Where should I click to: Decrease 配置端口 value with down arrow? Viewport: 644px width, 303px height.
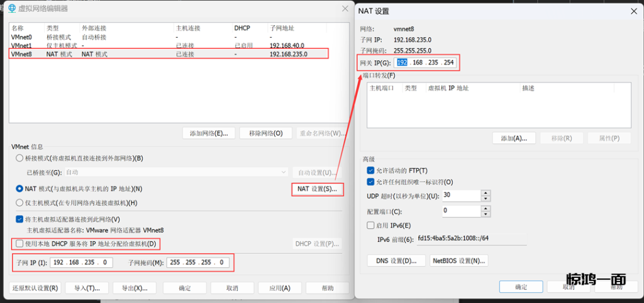click(485, 214)
